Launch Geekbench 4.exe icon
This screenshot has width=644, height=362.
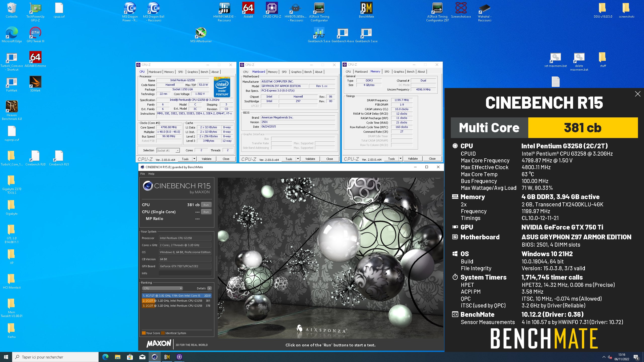coord(343,35)
